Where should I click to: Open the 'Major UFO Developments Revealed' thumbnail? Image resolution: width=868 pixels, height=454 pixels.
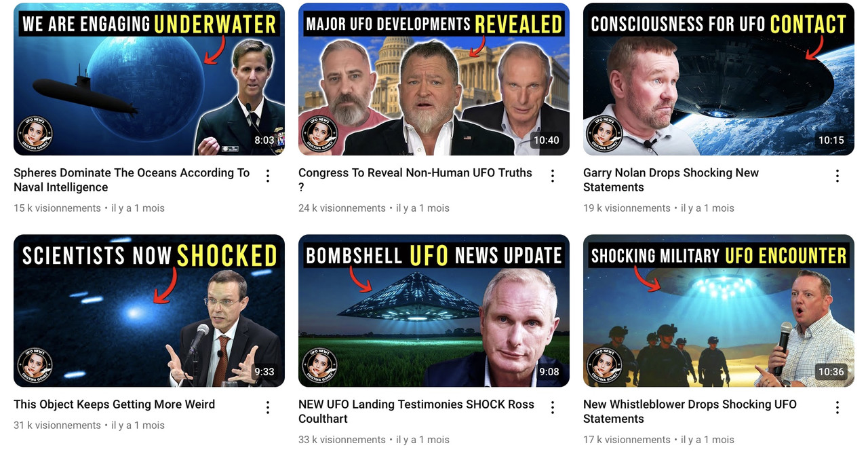pos(434,79)
